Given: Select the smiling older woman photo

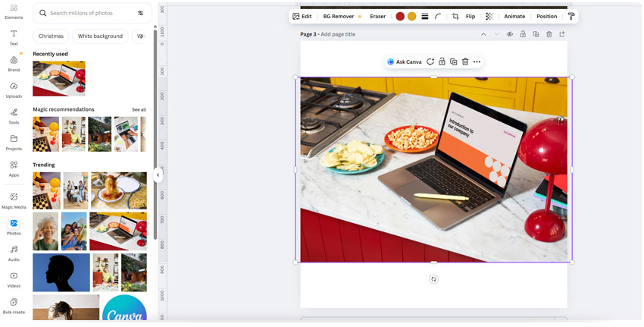Looking at the screenshot, I should (45, 231).
